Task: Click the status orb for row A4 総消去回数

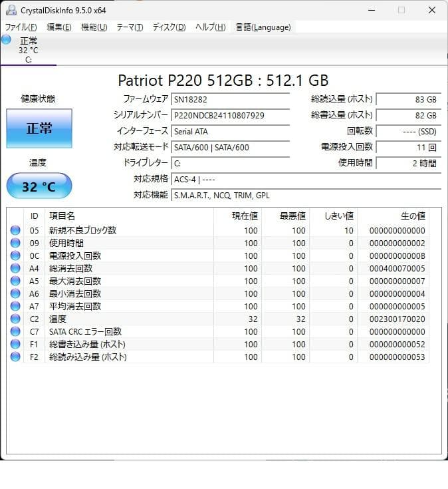Action: [x=15, y=268]
